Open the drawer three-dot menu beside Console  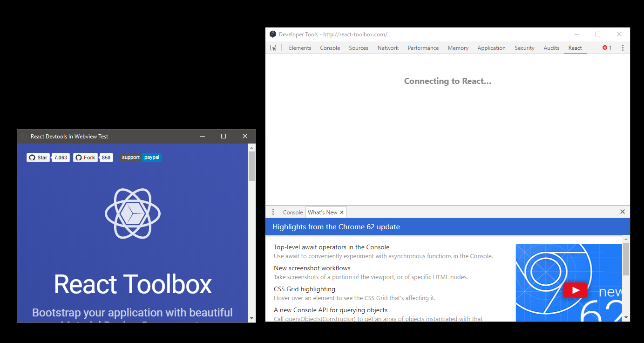[273, 212]
